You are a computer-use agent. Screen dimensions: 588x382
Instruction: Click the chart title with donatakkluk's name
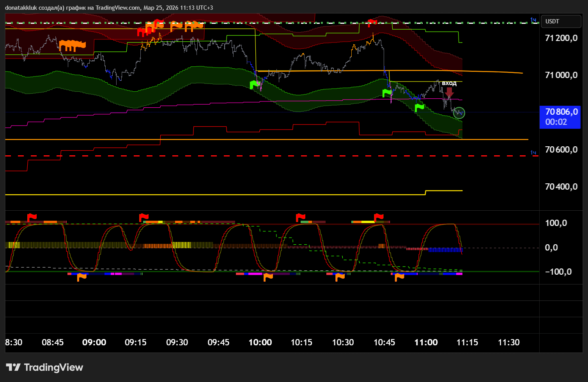pyautogui.click(x=109, y=7)
